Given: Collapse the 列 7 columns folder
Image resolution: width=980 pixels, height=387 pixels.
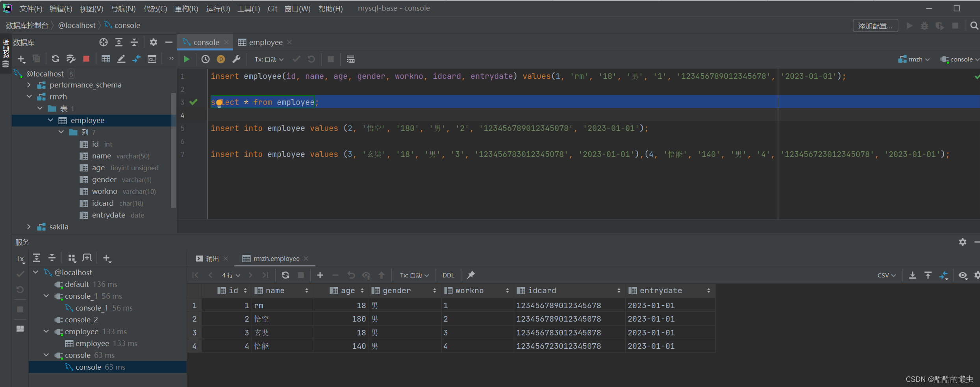Looking at the screenshot, I should [61, 132].
